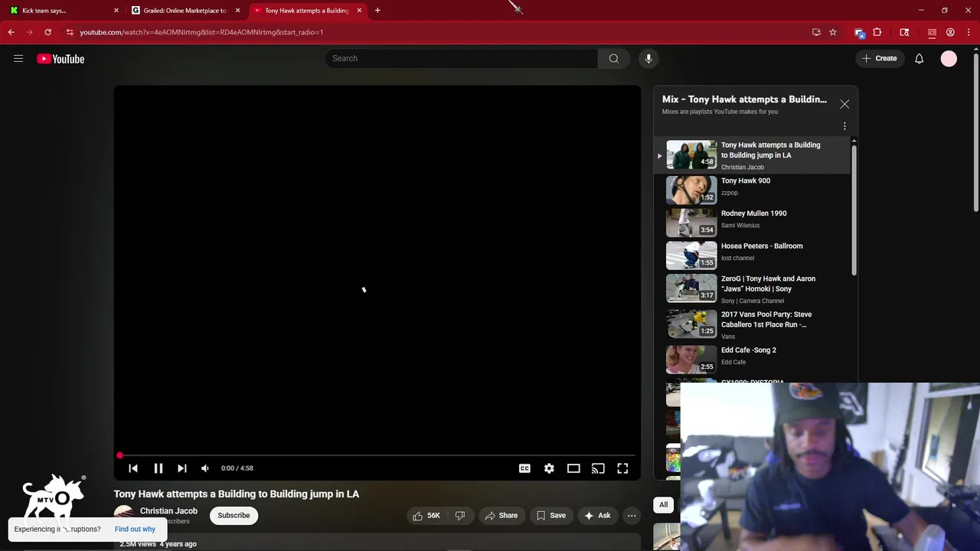
Task: Skip to the next video
Action: pyautogui.click(x=182, y=468)
